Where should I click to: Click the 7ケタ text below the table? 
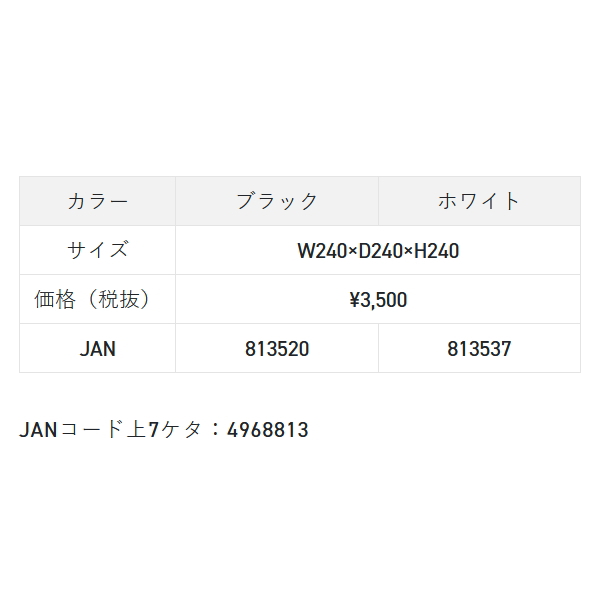[x=173, y=431]
